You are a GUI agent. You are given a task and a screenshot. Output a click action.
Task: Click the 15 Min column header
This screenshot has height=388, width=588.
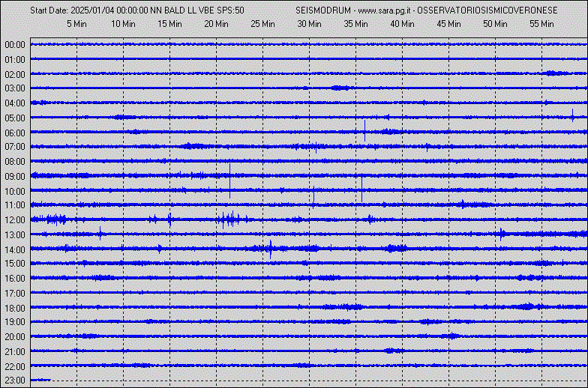(169, 24)
